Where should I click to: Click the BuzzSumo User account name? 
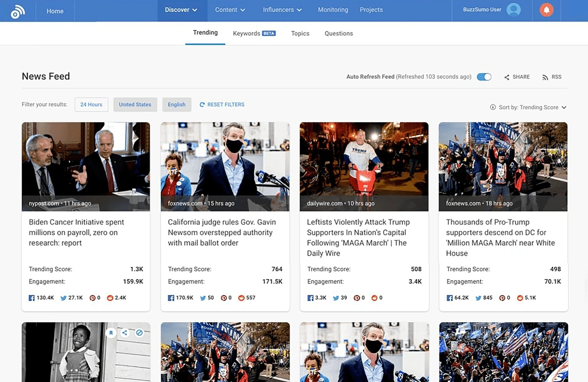pyautogui.click(x=482, y=10)
